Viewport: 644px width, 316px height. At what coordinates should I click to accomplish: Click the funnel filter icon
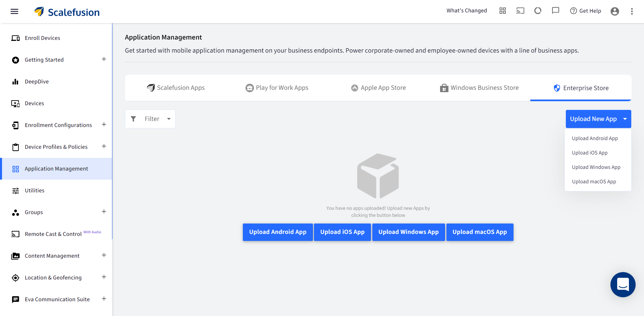133,119
